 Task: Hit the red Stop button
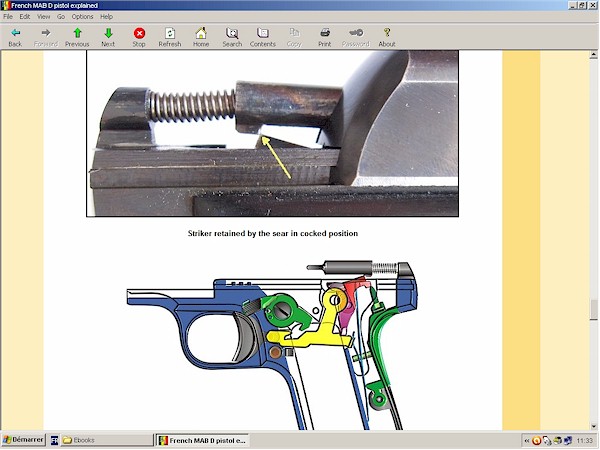(x=139, y=38)
